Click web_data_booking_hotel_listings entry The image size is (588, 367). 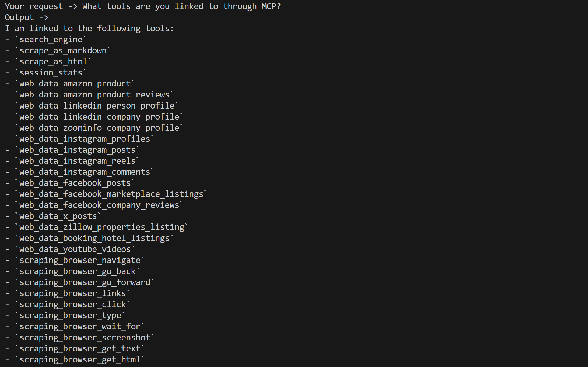coord(94,238)
